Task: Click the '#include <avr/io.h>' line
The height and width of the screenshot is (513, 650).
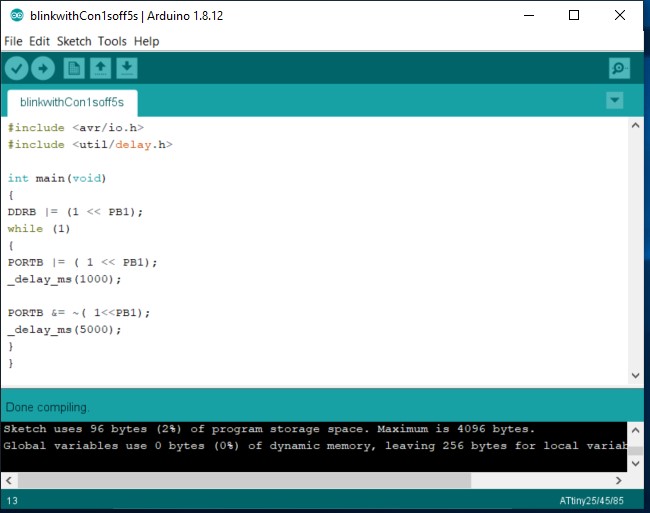Action: (75, 128)
